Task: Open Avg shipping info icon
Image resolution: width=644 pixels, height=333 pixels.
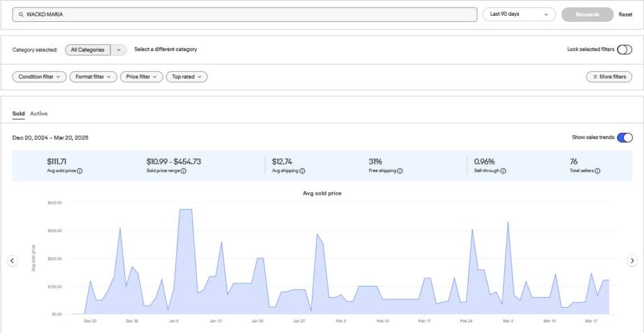Action: coord(303,171)
